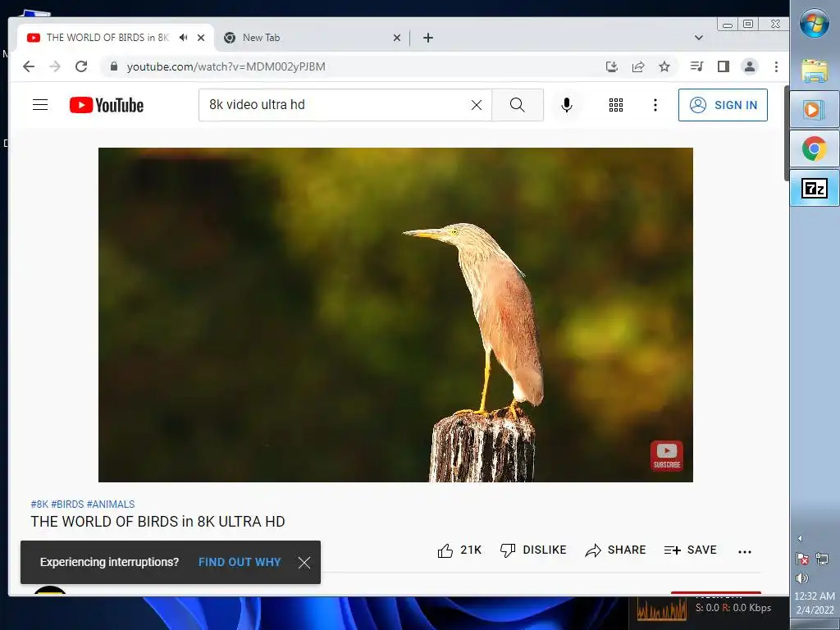Open more actions ellipsis beside SAVE

[745, 551]
